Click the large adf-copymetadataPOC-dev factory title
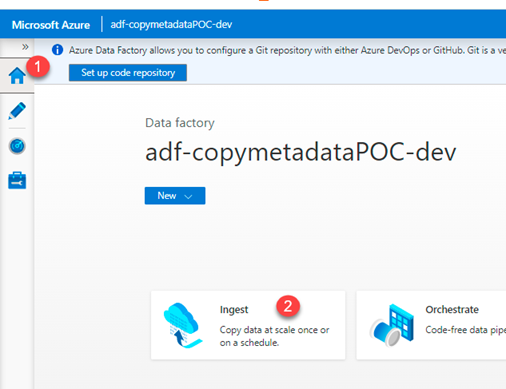The height and width of the screenshot is (389, 506). (x=301, y=152)
